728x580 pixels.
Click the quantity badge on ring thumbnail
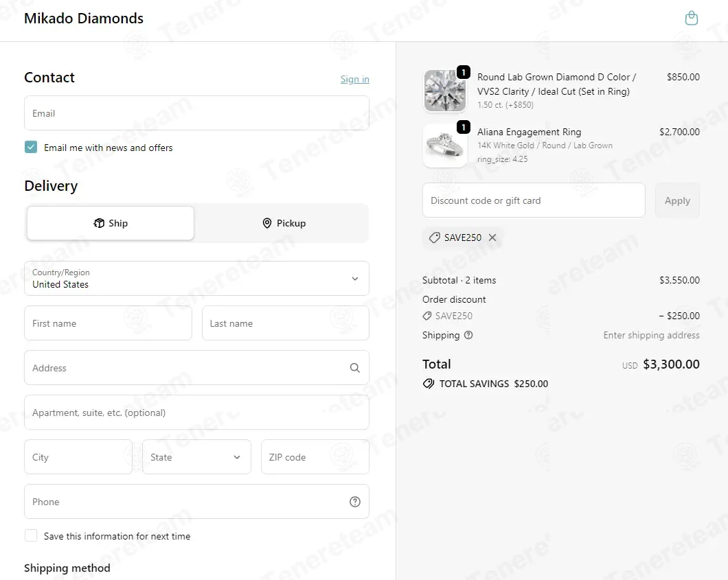[464, 127]
